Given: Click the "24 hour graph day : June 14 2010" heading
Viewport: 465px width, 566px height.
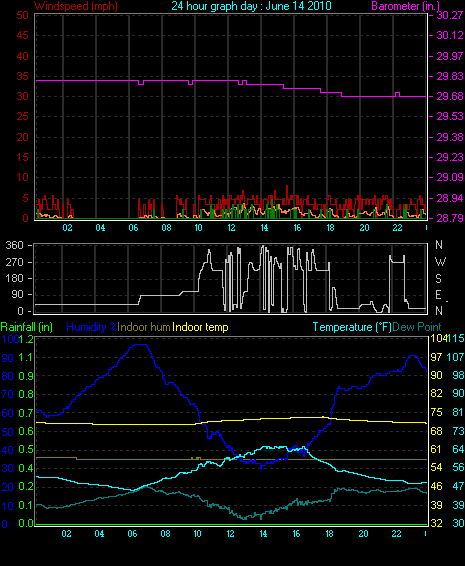Looking at the screenshot, I should point(251,6).
